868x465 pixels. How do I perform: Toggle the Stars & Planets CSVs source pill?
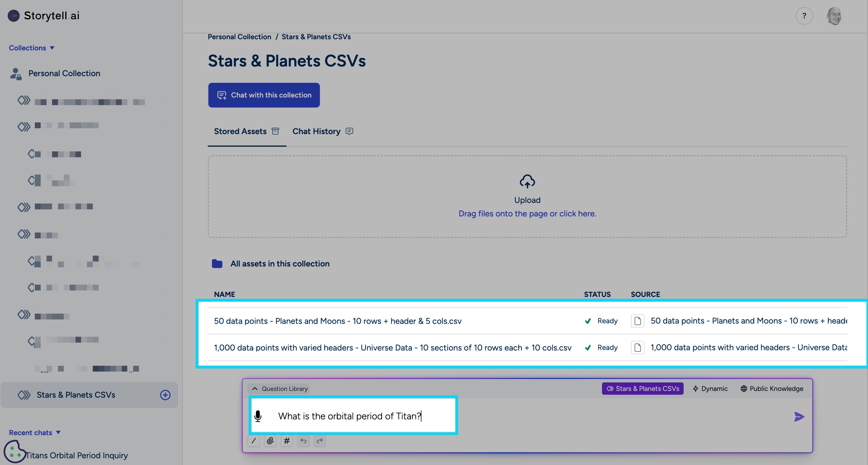[x=642, y=389]
